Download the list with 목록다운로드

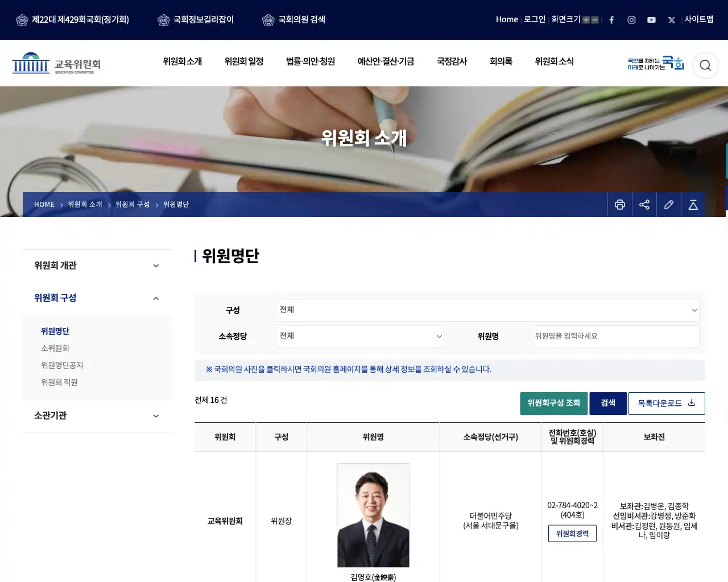(x=667, y=404)
